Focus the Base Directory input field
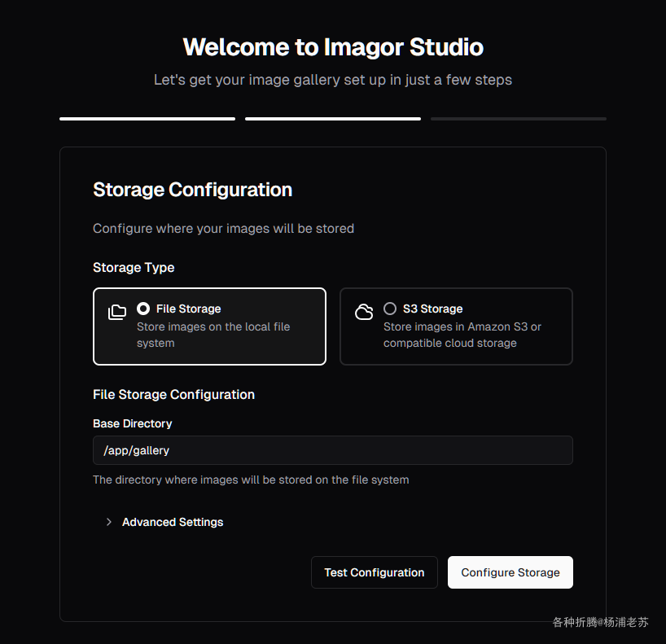Screen dimensions: 666x644 click(x=332, y=450)
